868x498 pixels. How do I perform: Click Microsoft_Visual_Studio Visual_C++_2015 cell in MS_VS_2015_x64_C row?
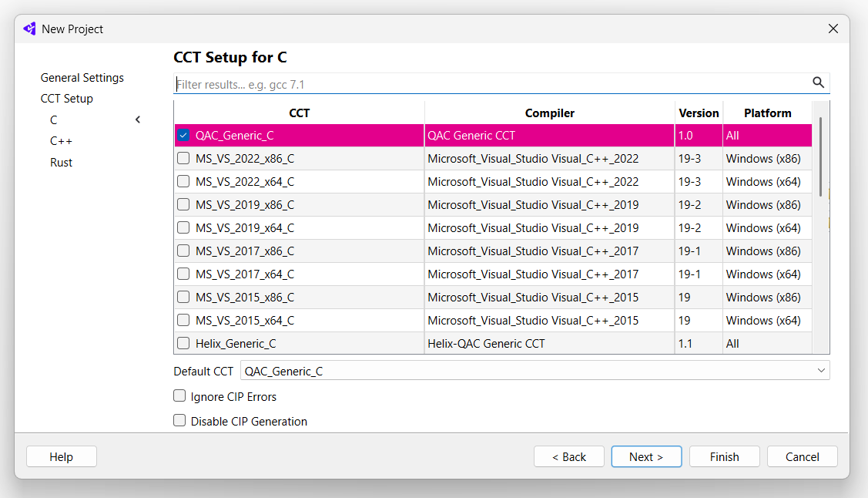click(x=550, y=320)
